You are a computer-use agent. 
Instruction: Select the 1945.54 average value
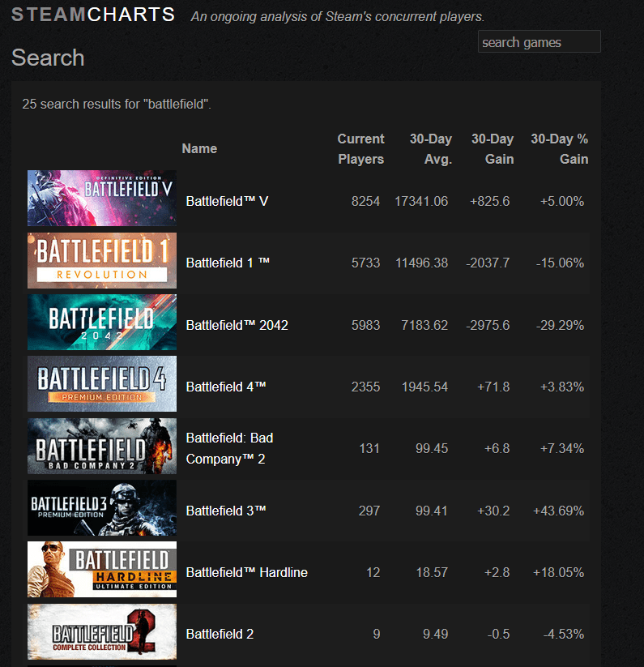pyautogui.click(x=424, y=387)
